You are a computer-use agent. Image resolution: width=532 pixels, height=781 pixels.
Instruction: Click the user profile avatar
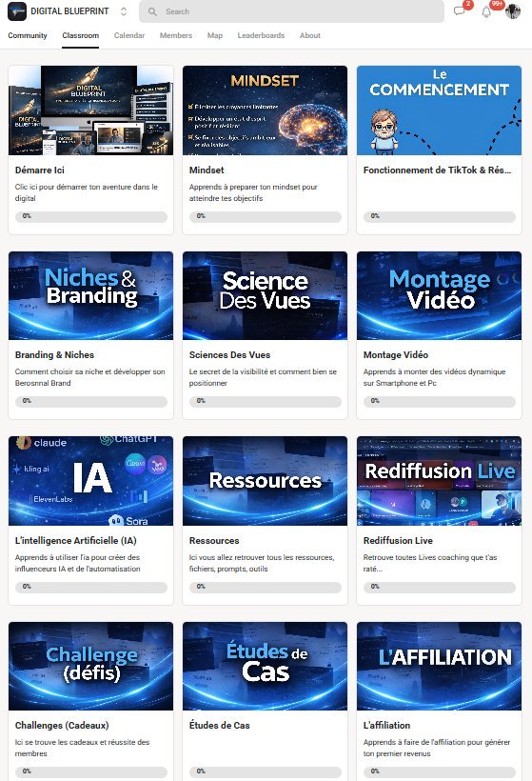click(x=513, y=11)
